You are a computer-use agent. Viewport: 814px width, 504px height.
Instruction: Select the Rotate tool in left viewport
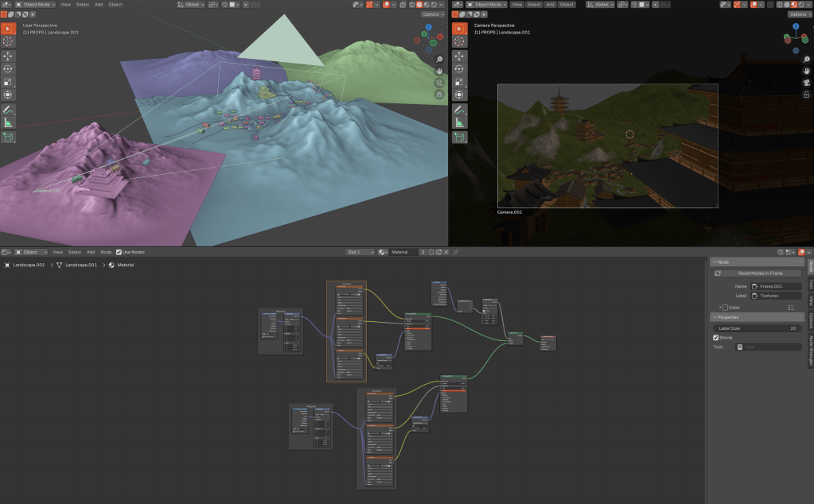pyautogui.click(x=8, y=69)
